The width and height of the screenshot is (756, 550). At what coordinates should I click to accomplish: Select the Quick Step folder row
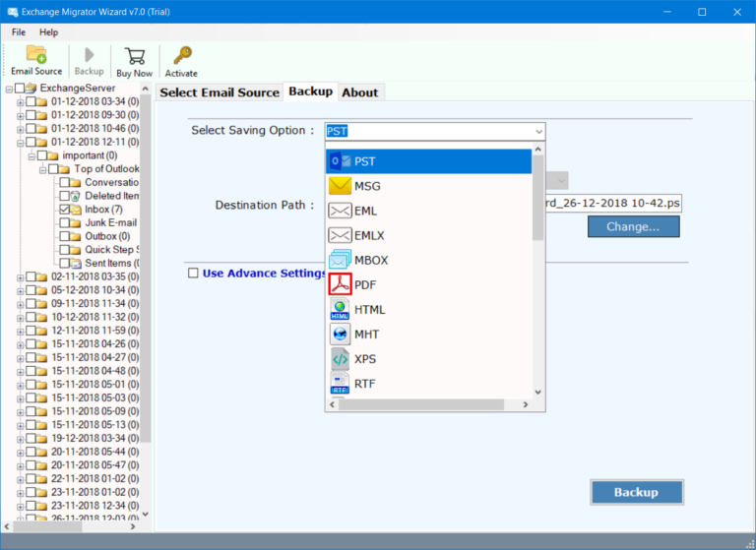click(111, 250)
